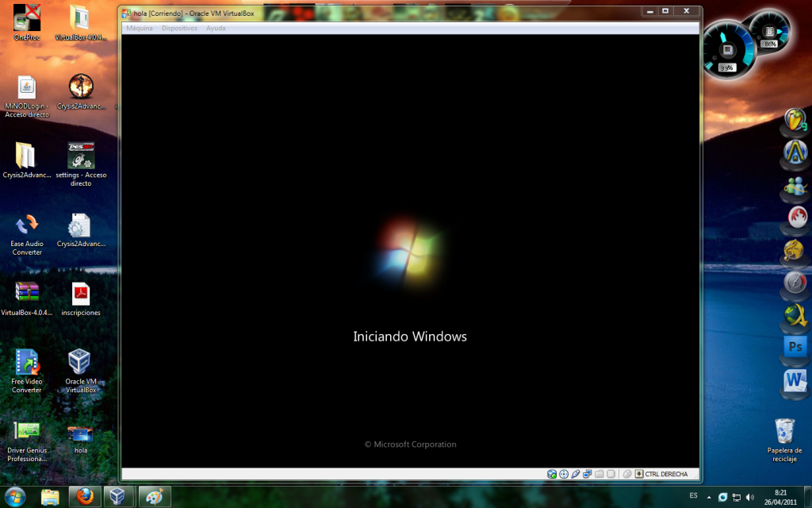Launch Oracle VM VirtualBox desktop shortcut
The width and height of the screenshot is (812, 508).
(x=81, y=371)
